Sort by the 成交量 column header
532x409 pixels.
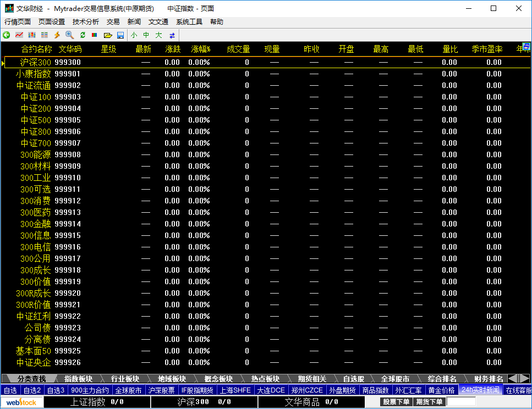click(239, 49)
